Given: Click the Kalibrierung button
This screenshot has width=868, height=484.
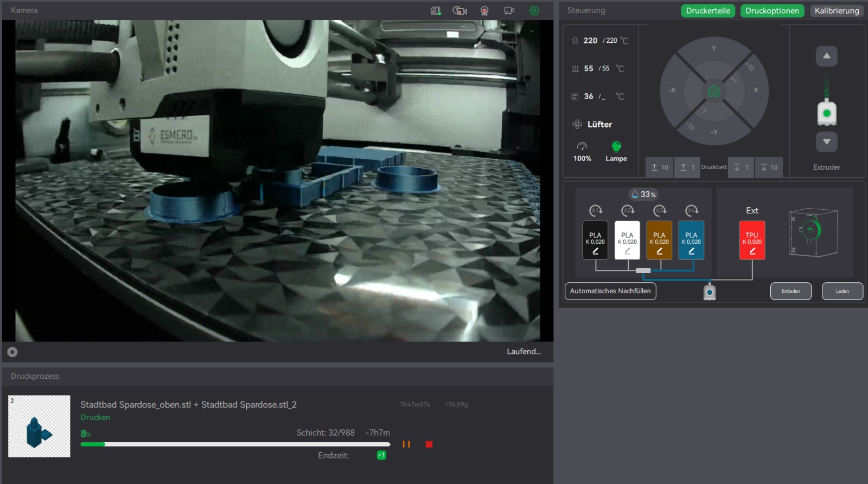Looking at the screenshot, I should click(x=837, y=11).
